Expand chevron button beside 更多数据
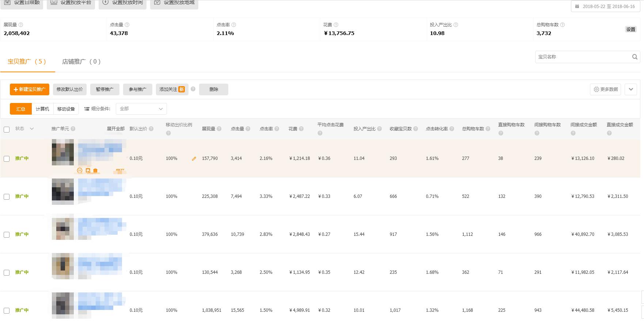 [631, 89]
